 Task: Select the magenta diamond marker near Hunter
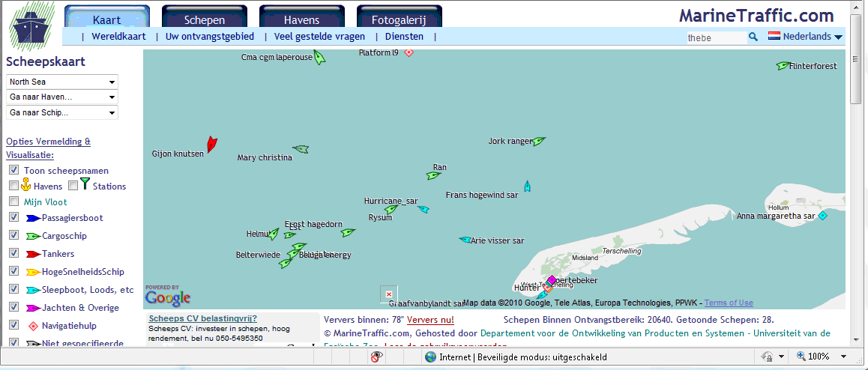[x=552, y=280]
